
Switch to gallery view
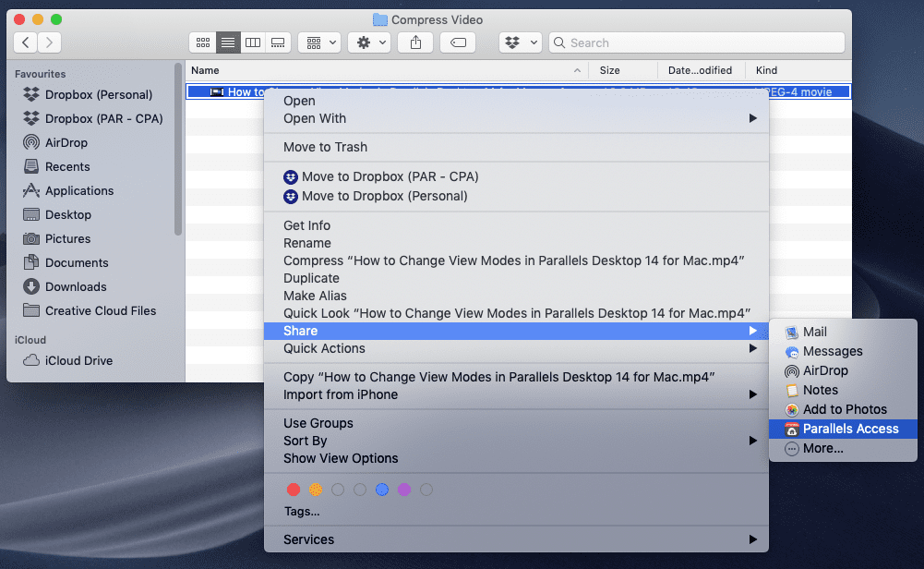tap(277, 42)
